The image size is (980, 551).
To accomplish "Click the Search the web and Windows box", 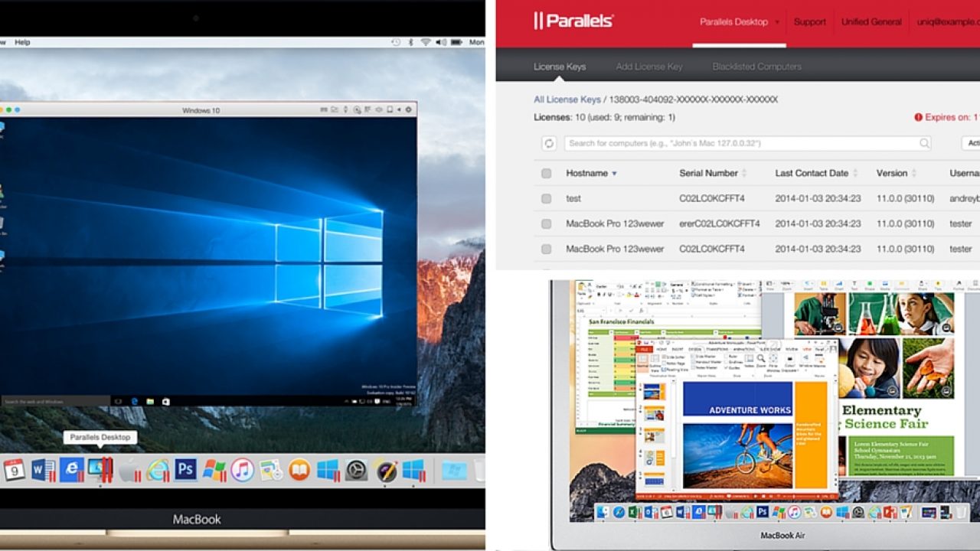I will 55,401.
